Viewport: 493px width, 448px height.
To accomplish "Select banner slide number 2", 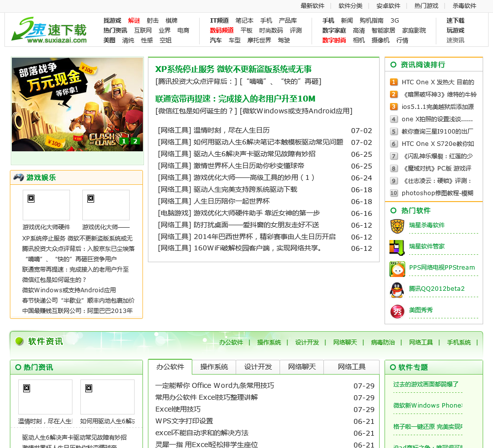I will coord(135,141).
